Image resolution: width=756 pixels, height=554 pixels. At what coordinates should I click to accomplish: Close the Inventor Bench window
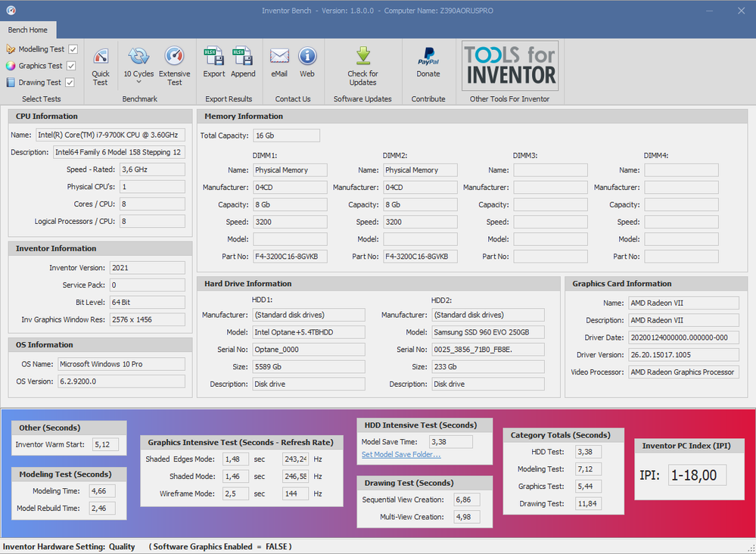tap(741, 11)
